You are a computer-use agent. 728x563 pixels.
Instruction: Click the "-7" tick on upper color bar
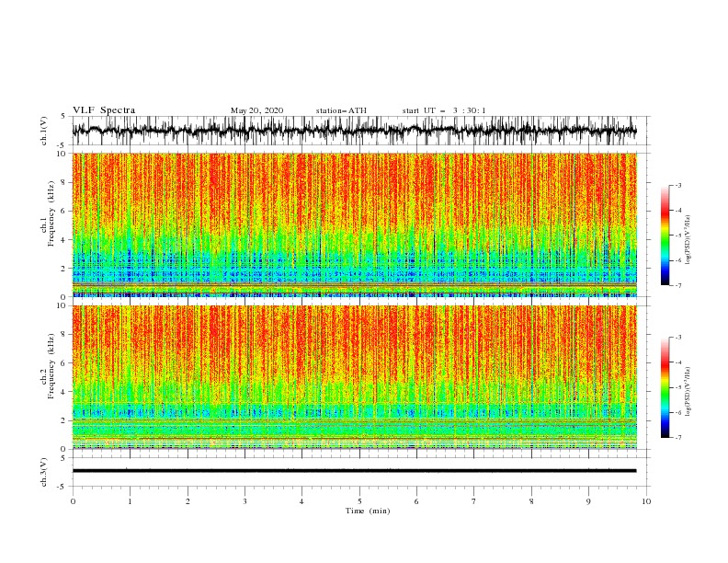point(678,285)
